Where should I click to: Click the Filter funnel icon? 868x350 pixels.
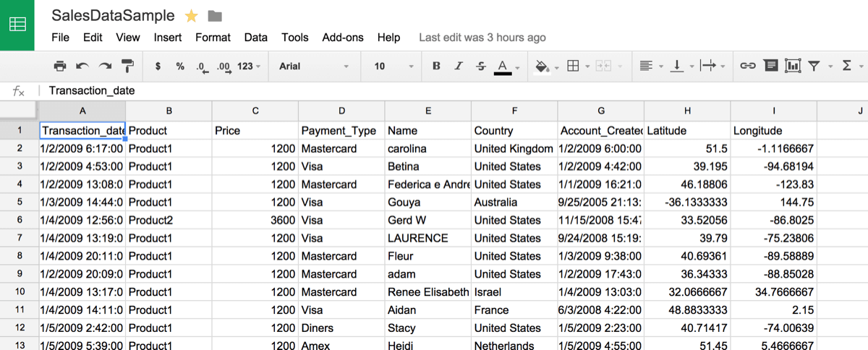click(x=814, y=66)
